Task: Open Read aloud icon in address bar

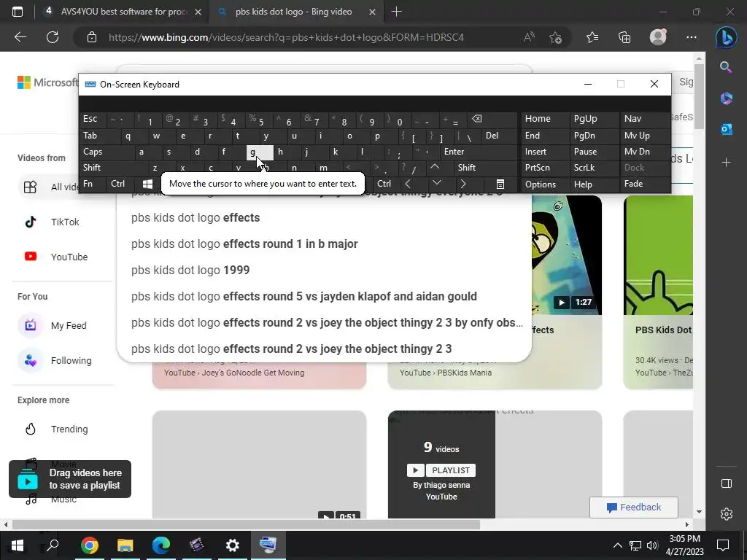Action: (x=529, y=37)
